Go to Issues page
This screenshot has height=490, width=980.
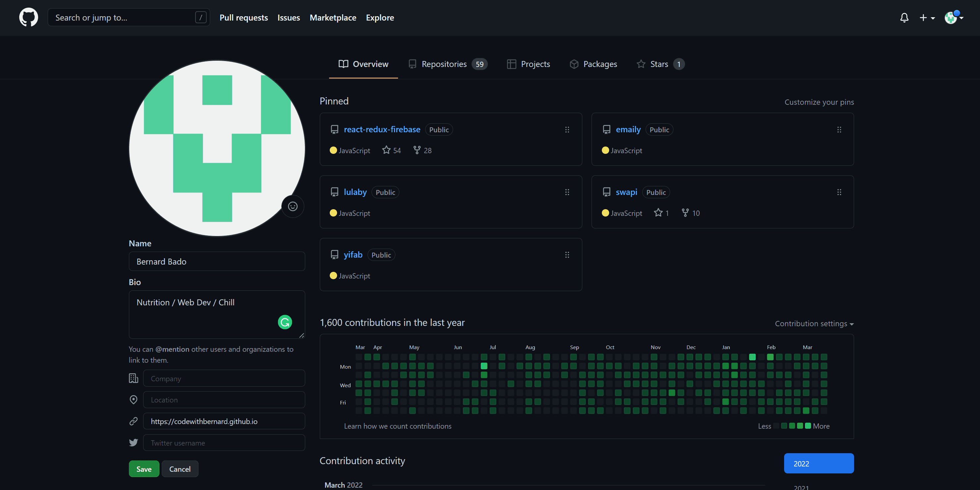(x=289, y=18)
